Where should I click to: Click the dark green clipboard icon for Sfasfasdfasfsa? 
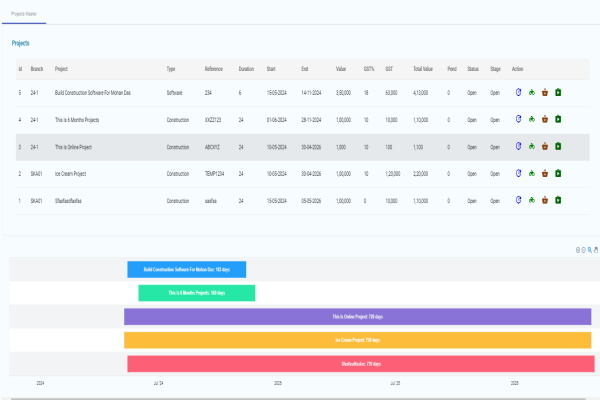[558, 200]
